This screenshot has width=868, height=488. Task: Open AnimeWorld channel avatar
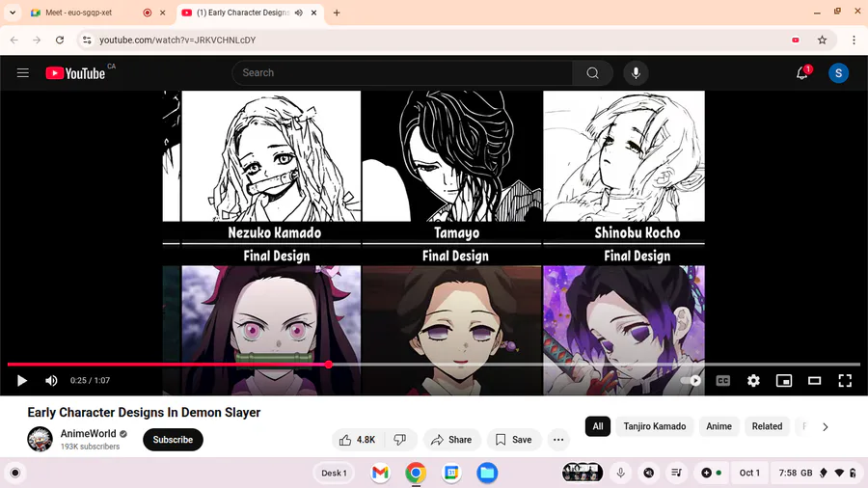click(40, 440)
